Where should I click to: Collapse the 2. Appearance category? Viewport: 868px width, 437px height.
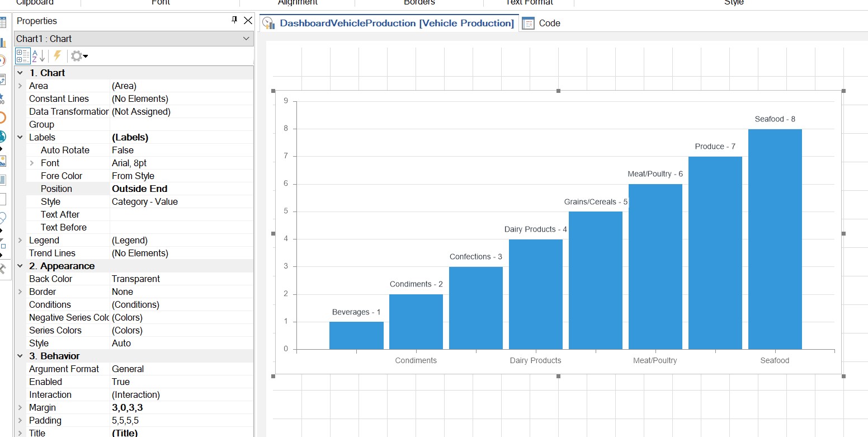20,266
